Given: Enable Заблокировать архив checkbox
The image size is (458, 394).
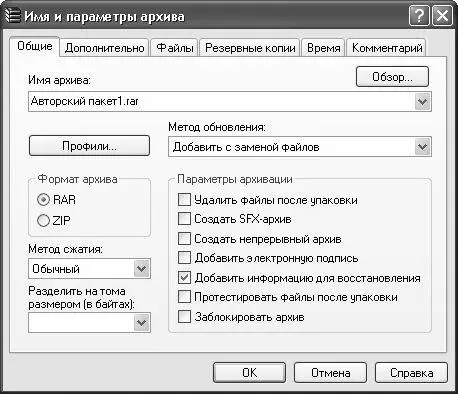Looking at the screenshot, I should [184, 316].
